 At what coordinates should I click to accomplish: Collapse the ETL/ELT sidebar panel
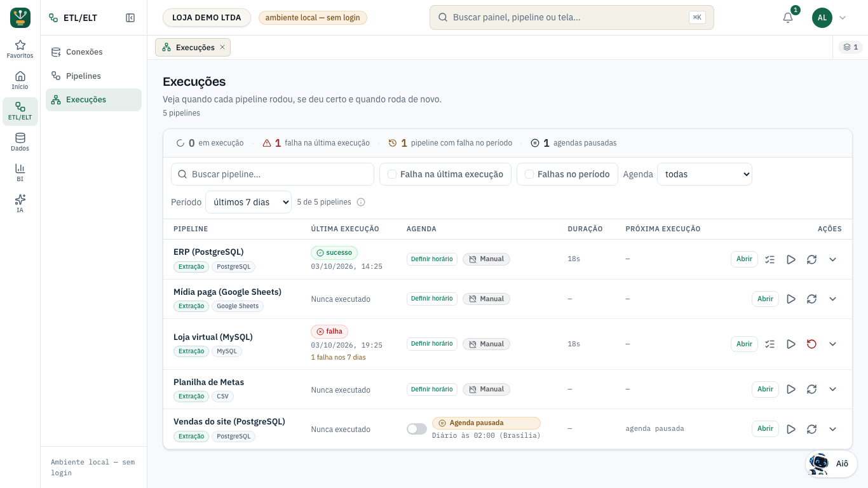coord(130,18)
